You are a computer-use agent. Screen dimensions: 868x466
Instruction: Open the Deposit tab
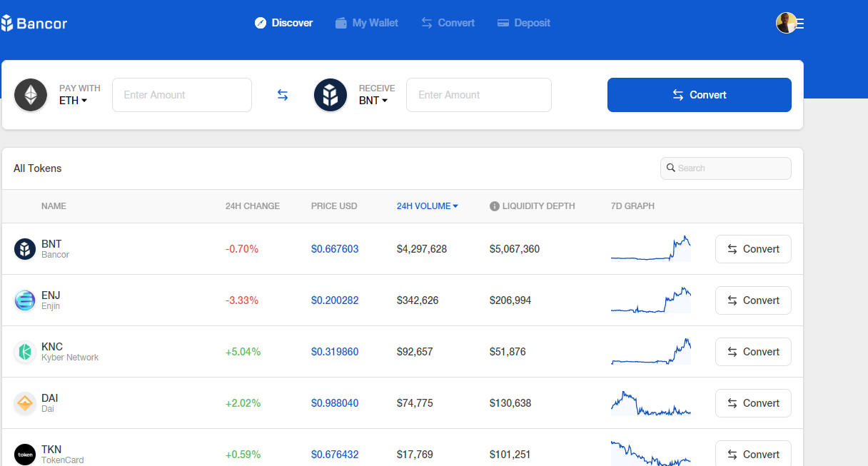[x=524, y=23]
